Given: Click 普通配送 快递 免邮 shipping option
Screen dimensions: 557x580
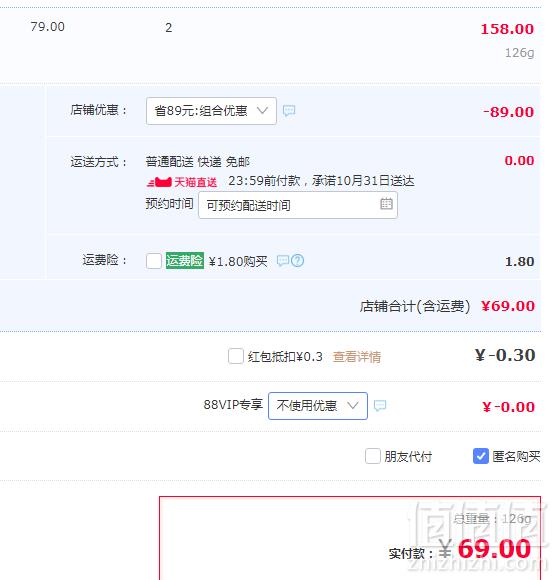Looking at the screenshot, I should tap(198, 162).
